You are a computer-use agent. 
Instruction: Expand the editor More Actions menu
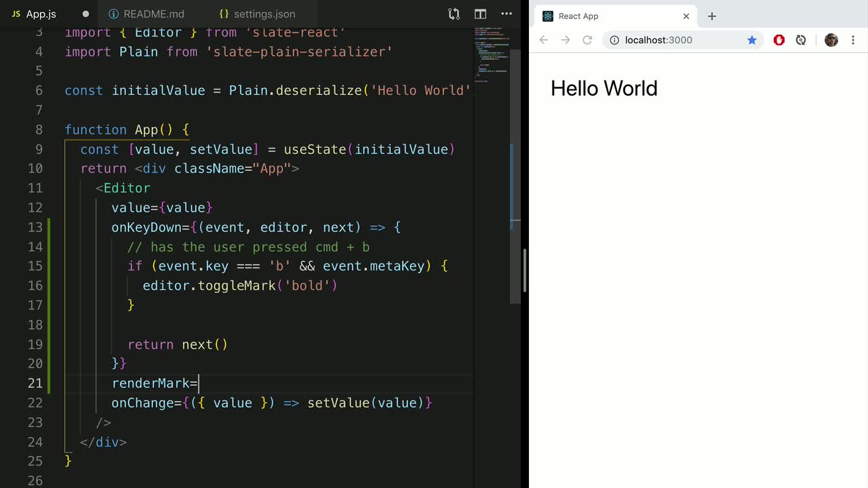pyautogui.click(x=507, y=14)
